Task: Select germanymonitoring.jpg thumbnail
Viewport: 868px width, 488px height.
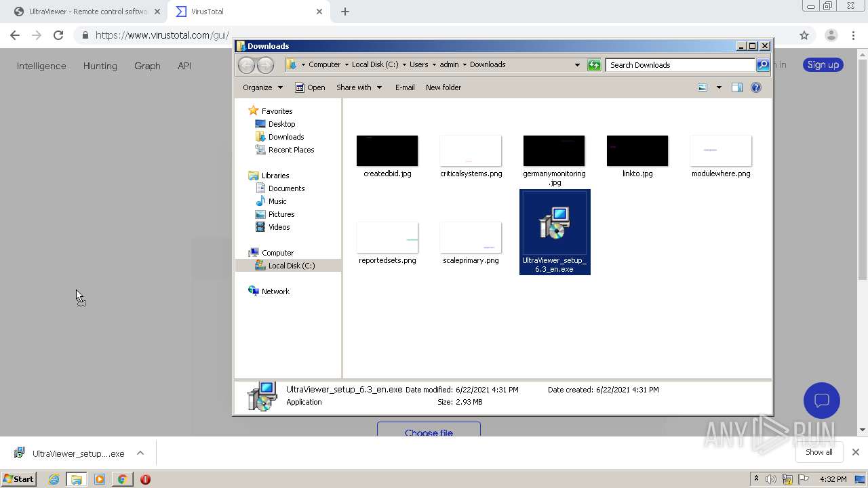Action: [x=554, y=151]
